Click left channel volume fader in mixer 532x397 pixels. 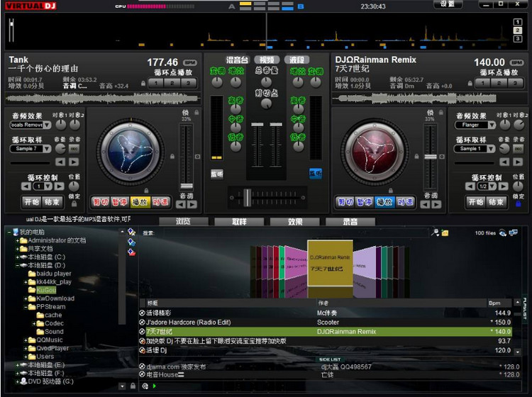[x=257, y=125]
